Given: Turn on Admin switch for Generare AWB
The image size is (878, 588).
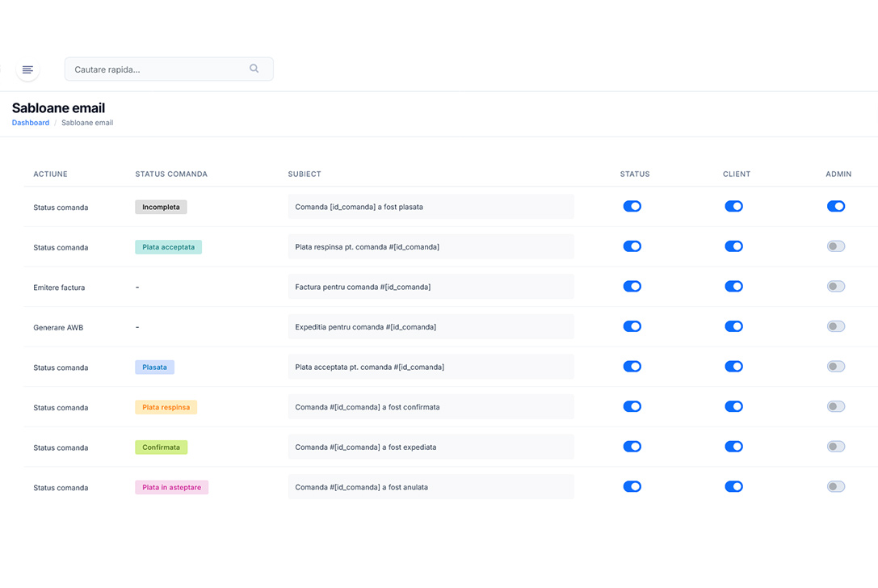Looking at the screenshot, I should click(x=835, y=326).
